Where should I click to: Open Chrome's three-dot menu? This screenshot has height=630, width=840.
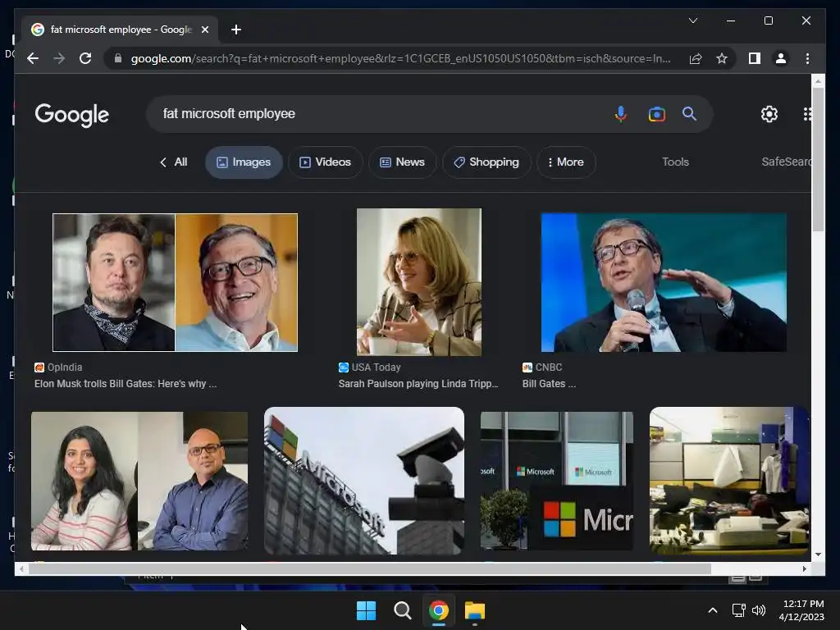pos(807,58)
